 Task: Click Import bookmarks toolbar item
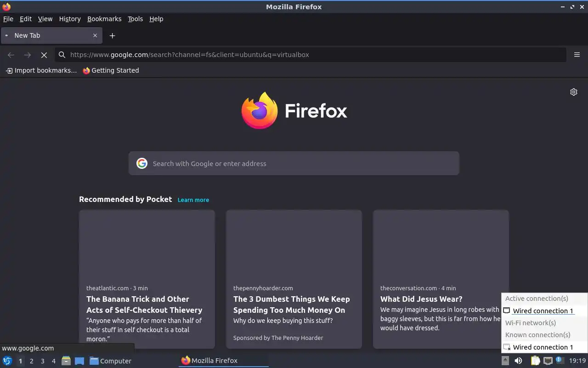point(41,70)
